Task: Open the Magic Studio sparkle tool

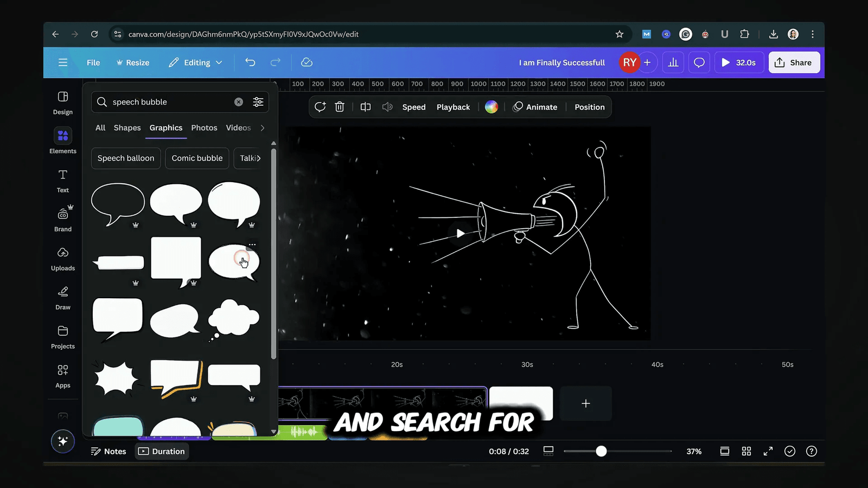Action: point(62,441)
